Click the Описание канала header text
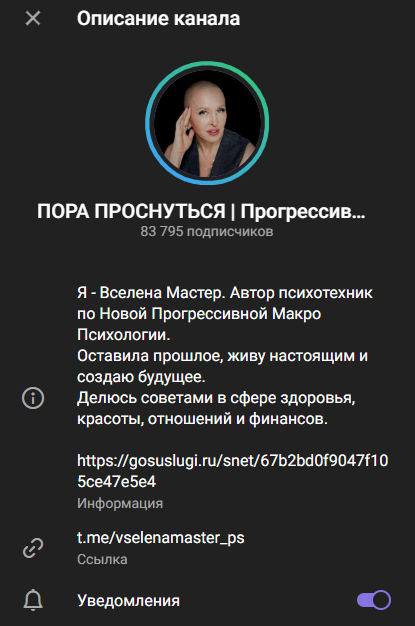 [x=159, y=18]
